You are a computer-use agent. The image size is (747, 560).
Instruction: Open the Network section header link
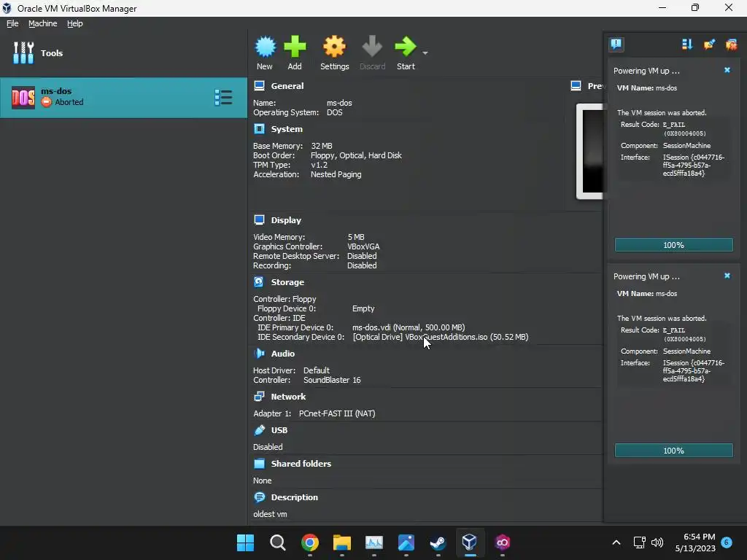[x=288, y=397]
